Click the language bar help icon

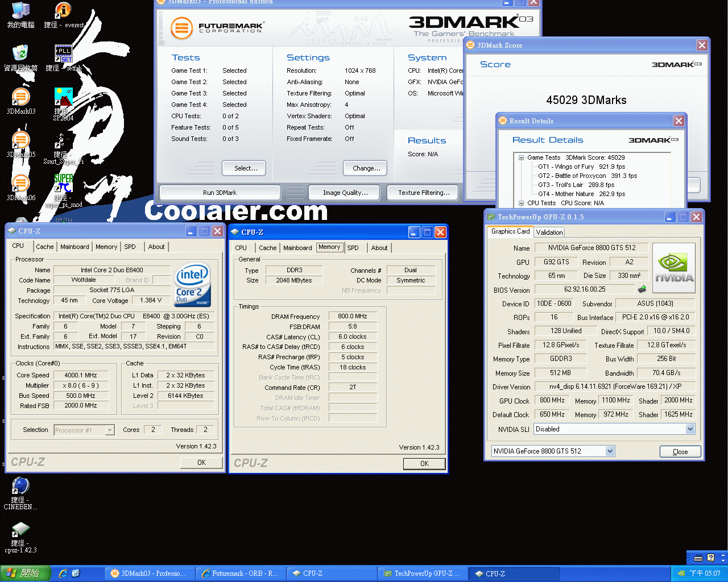coord(710,558)
